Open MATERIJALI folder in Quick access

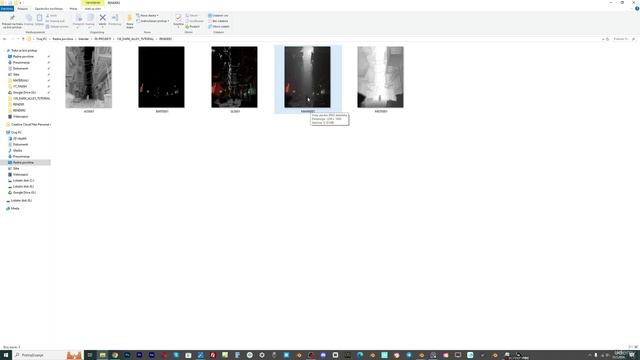pos(20,80)
